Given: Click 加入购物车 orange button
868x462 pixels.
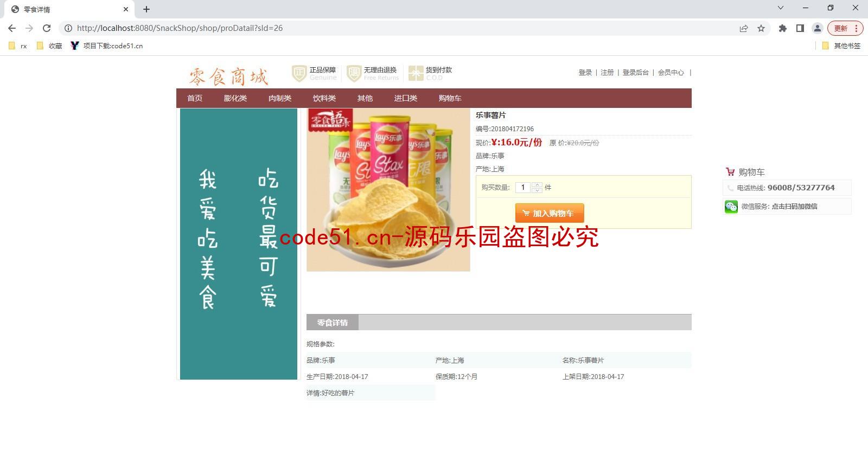Looking at the screenshot, I should (x=550, y=213).
